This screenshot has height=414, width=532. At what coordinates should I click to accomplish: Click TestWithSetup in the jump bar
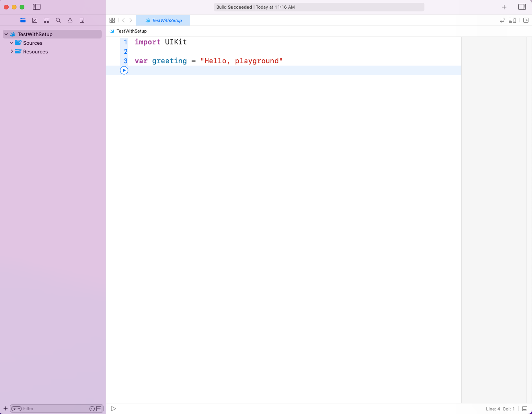(132, 31)
